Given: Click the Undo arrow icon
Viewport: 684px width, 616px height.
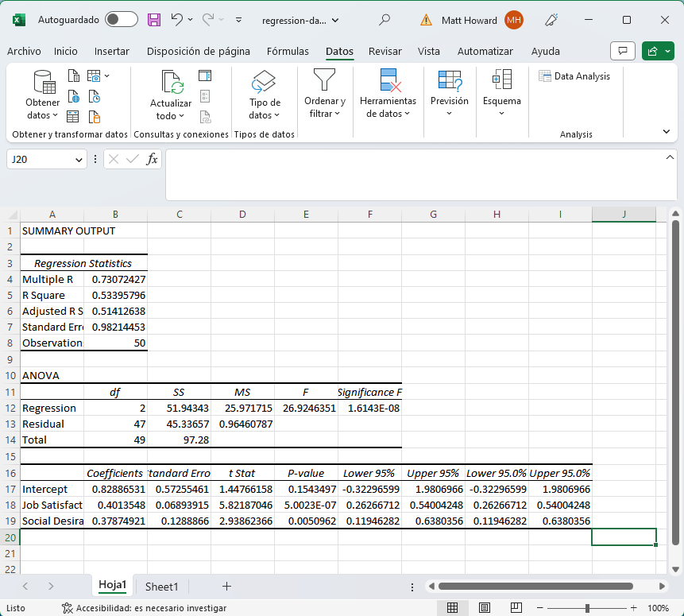Looking at the screenshot, I should point(177,20).
